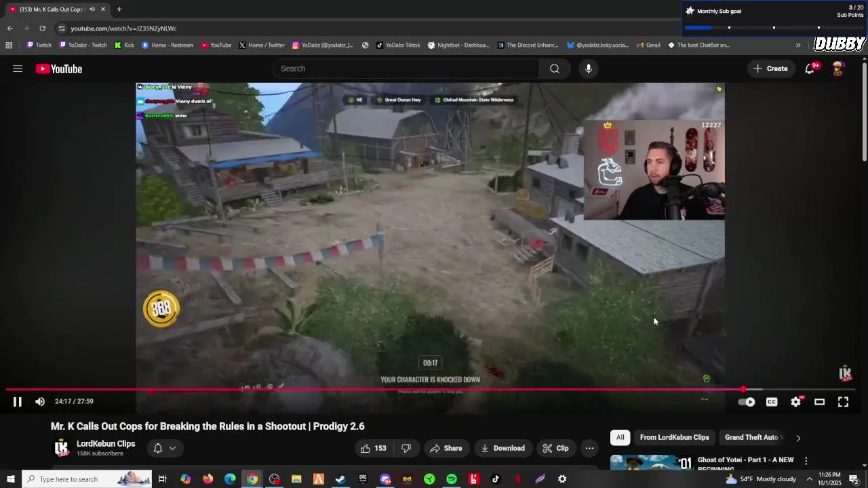The image size is (868, 488).
Task: Create a Clip of video
Action: (555, 448)
